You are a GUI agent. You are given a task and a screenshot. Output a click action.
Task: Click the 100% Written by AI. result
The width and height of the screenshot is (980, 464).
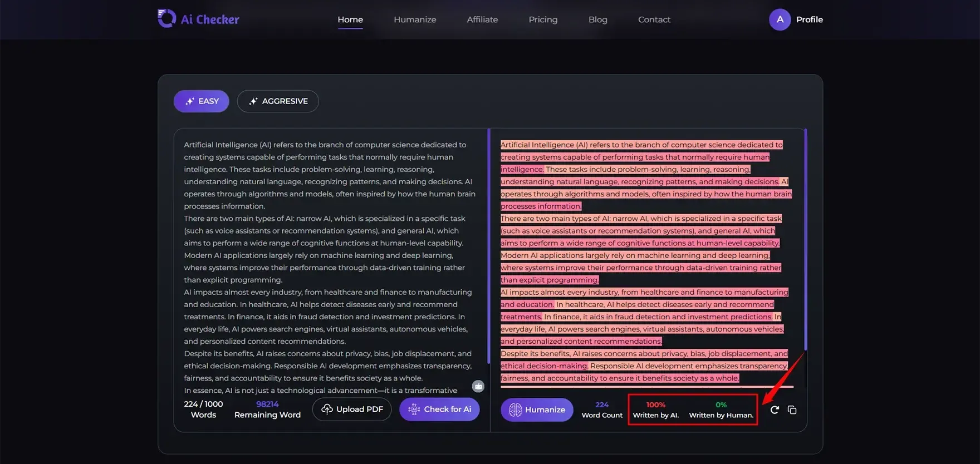[x=656, y=410]
